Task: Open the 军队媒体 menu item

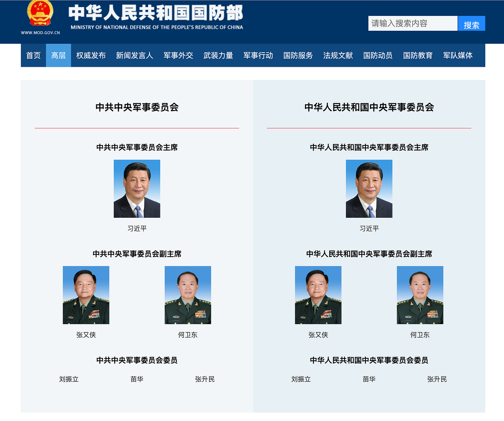Action: tap(458, 55)
